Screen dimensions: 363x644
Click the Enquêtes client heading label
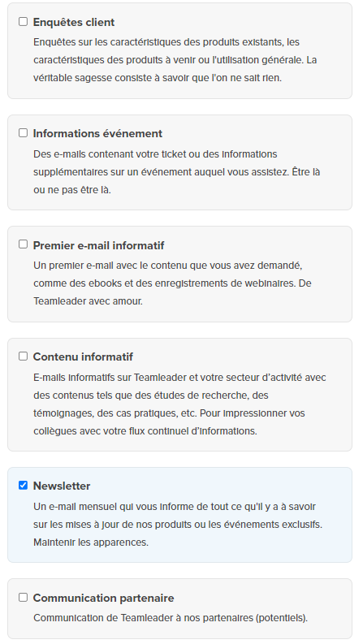[74, 22]
